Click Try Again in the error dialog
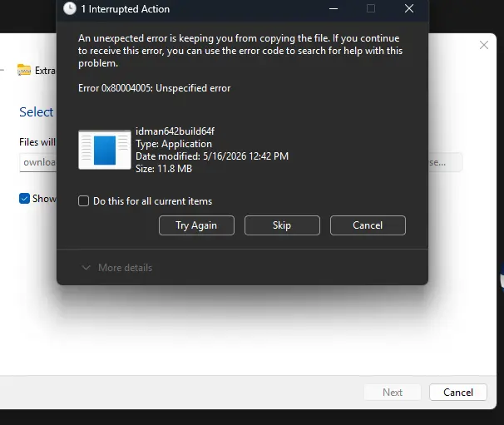Image resolution: width=504 pixels, height=425 pixels. [x=196, y=225]
